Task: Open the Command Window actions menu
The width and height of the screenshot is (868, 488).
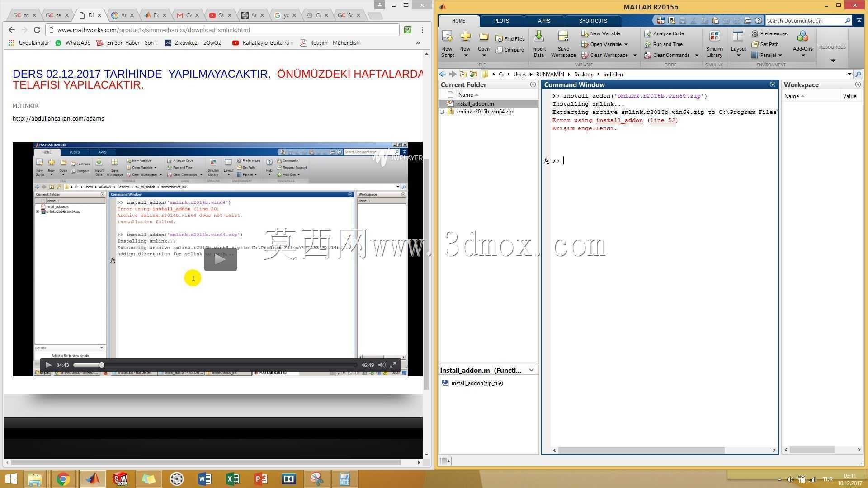Action: coord(773,84)
